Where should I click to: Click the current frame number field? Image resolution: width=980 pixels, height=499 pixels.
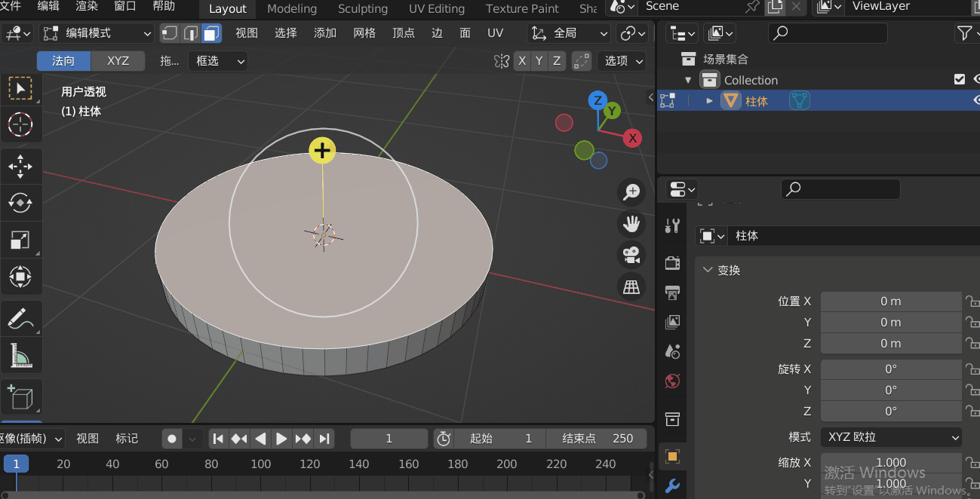(389, 438)
